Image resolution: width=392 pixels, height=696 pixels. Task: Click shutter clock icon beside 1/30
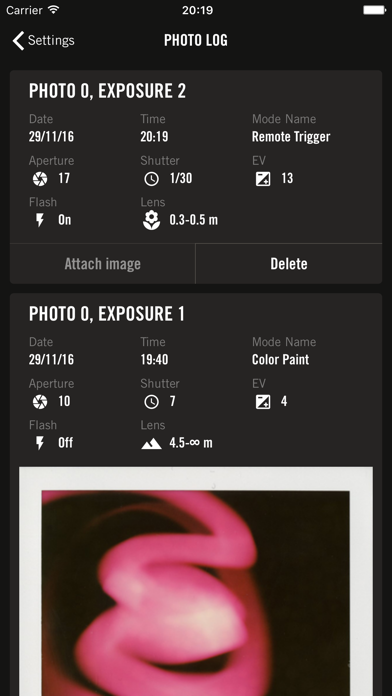(151, 179)
